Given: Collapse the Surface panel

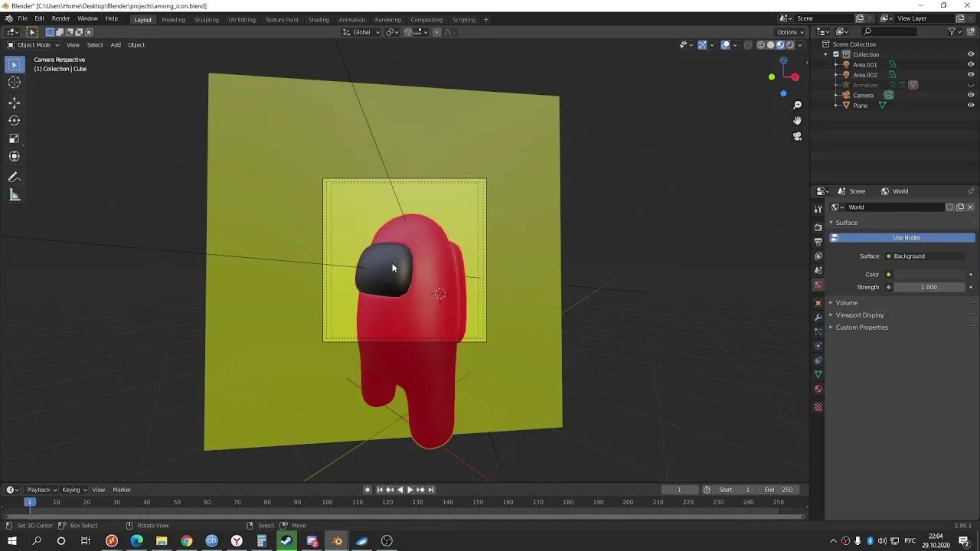Looking at the screenshot, I should click(x=847, y=223).
